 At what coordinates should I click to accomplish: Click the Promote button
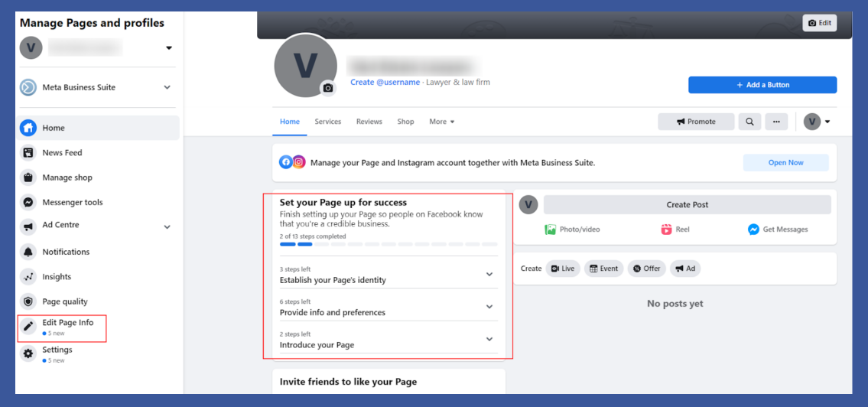pyautogui.click(x=696, y=122)
